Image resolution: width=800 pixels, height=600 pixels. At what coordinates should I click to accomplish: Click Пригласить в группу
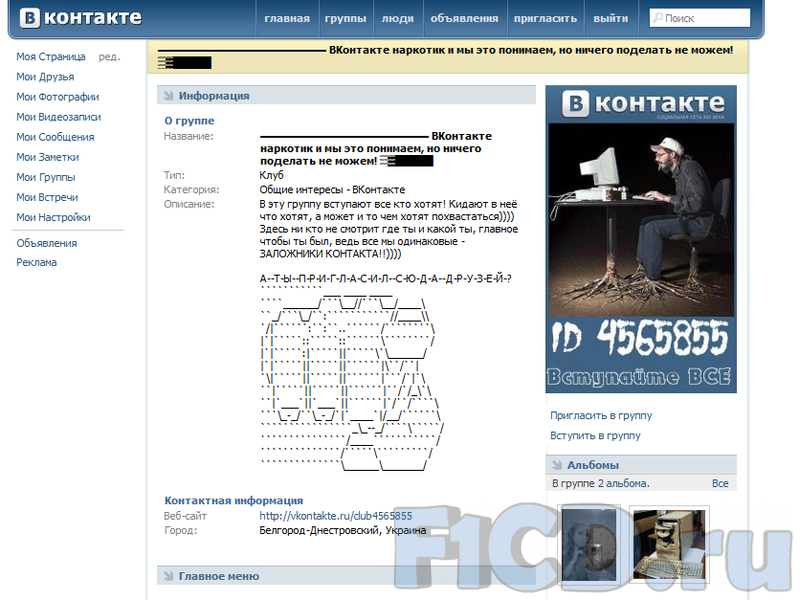pos(601,415)
